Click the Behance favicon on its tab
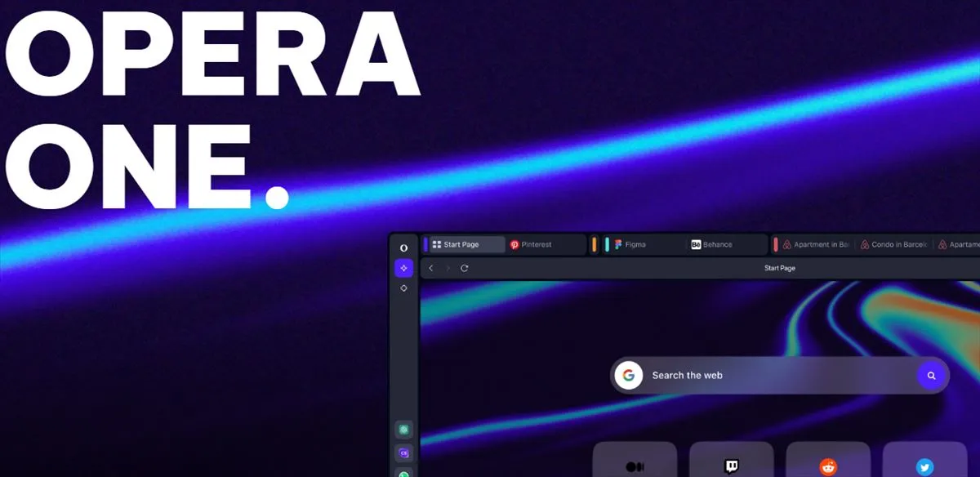 pyautogui.click(x=696, y=244)
